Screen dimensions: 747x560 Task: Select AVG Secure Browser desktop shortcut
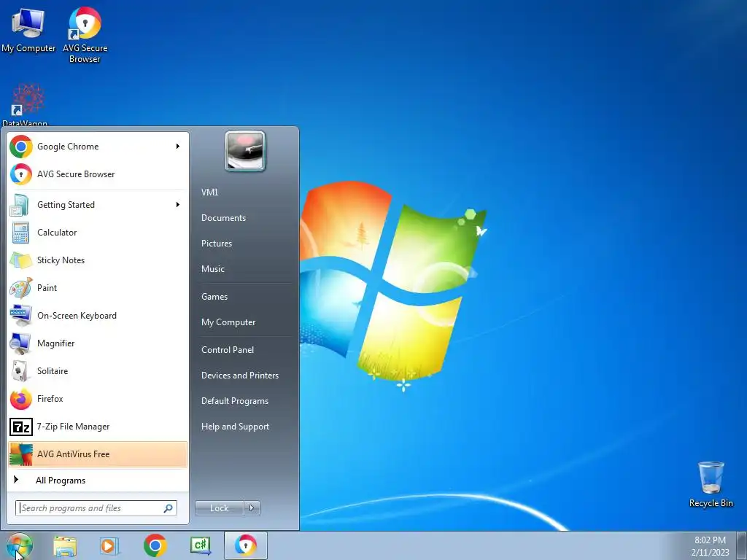(85, 35)
